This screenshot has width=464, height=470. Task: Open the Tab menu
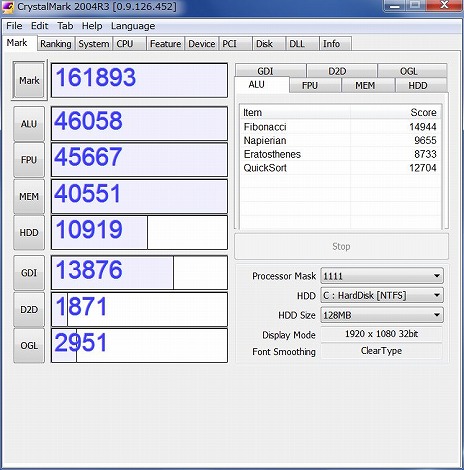coord(65,26)
